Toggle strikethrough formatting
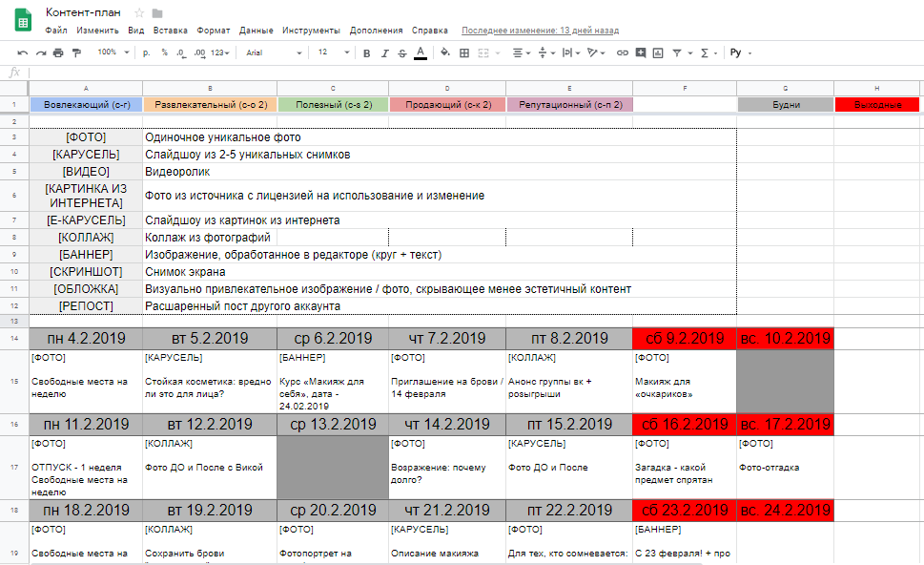This screenshot has height=565, width=924. tap(402, 53)
